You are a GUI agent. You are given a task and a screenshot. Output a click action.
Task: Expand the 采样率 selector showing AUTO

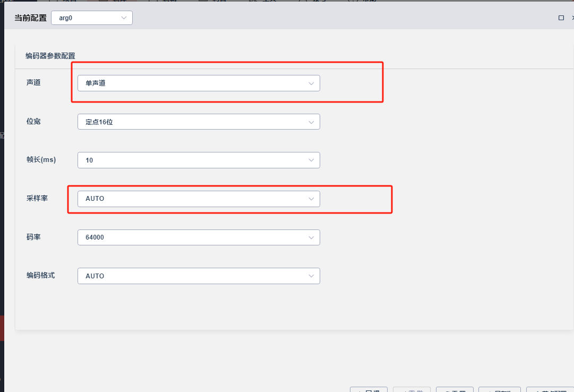click(x=199, y=199)
